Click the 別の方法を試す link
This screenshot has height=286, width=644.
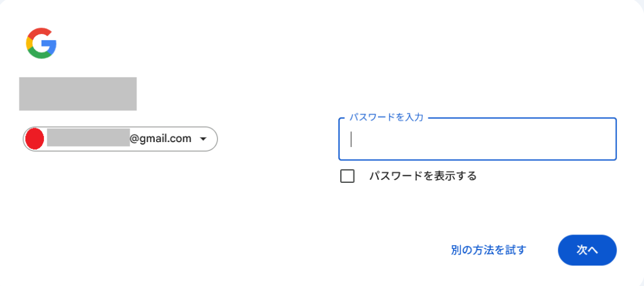click(x=488, y=250)
